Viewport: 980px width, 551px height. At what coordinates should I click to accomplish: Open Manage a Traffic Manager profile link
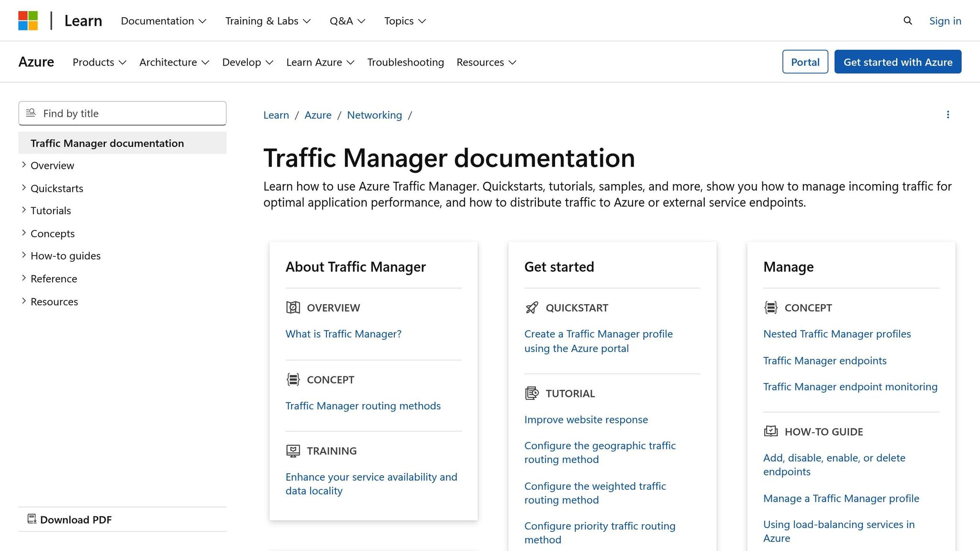pos(841,498)
